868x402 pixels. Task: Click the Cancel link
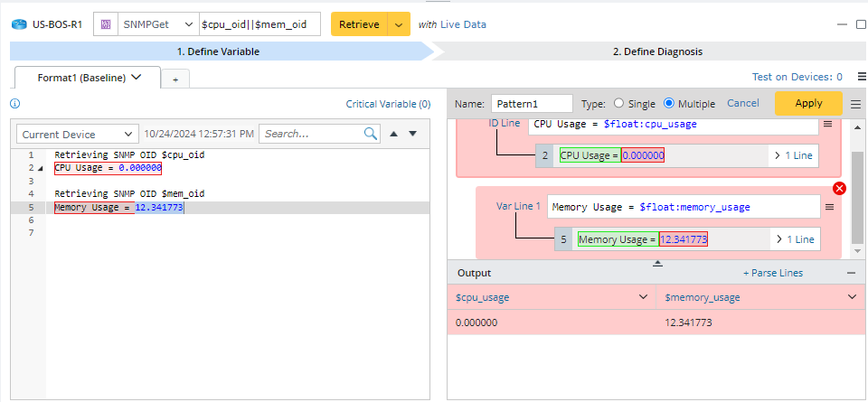point(743,103)
